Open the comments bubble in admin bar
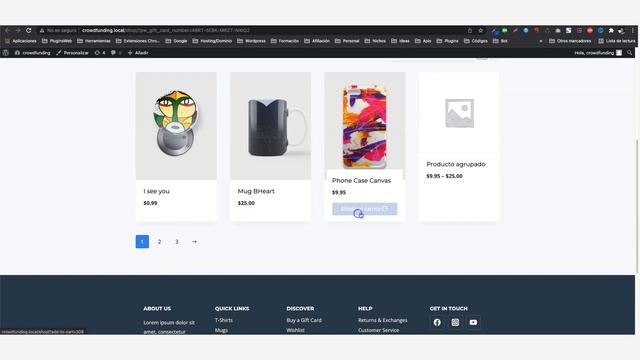 [116, 53]
